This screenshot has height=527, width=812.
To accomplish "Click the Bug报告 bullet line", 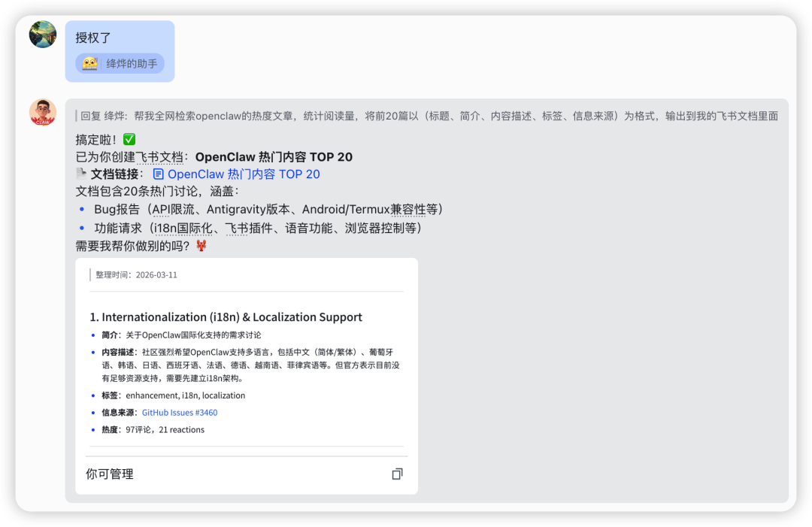I will click(268, 209).
